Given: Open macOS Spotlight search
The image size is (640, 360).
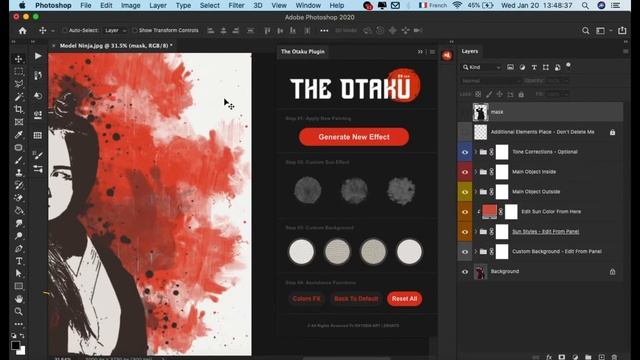Looking at the screenshot, I should click(585, 5).
